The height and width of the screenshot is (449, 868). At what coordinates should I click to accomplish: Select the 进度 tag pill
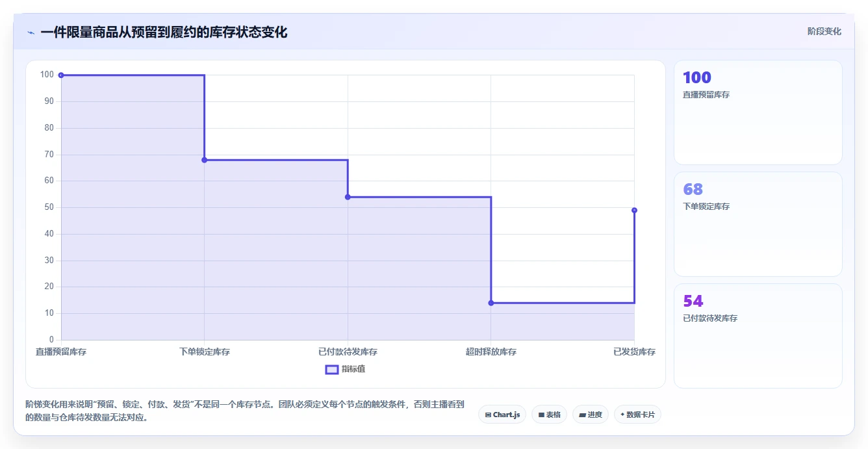(x=590, y=415)
